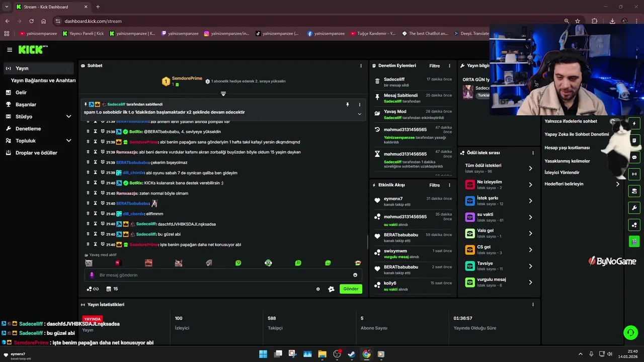Switch to the Kick Dashboard browser tab

click(x=51, y=7)
